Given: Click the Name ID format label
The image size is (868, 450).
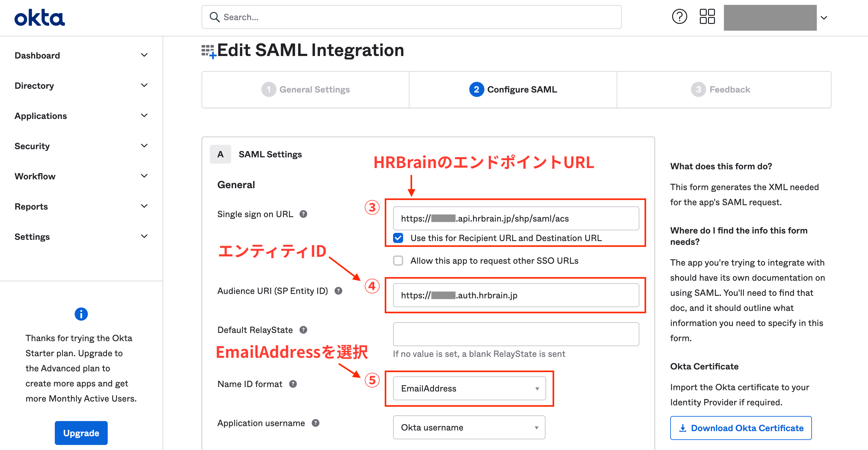Looking at the screenshot, I should [x=250, y=384].
